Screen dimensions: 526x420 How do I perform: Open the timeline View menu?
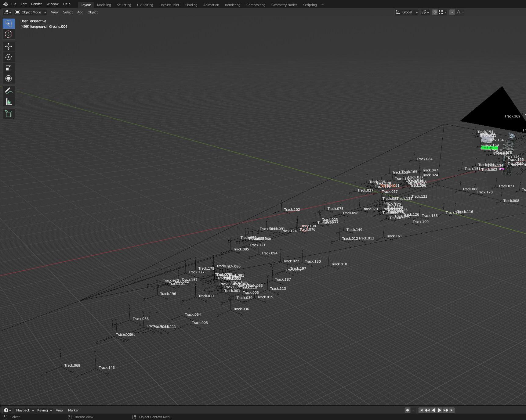pos(60,410)
